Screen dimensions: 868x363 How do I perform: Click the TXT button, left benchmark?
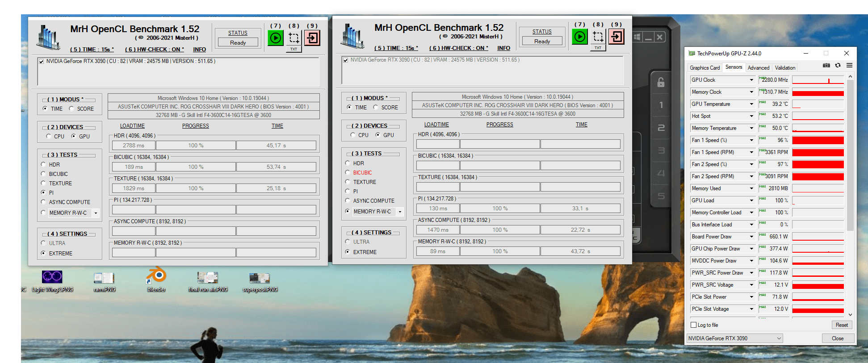(x=294, y=50)
